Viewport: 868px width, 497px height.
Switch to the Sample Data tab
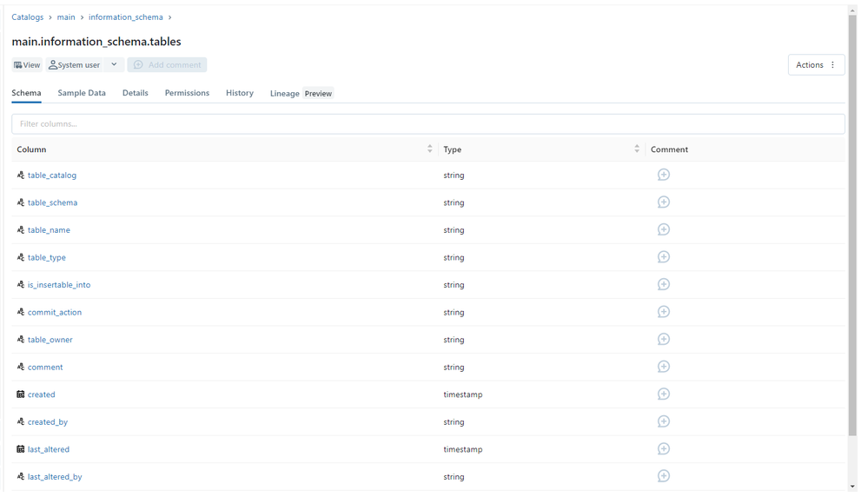pyautogui.click(x=82, y=93)
